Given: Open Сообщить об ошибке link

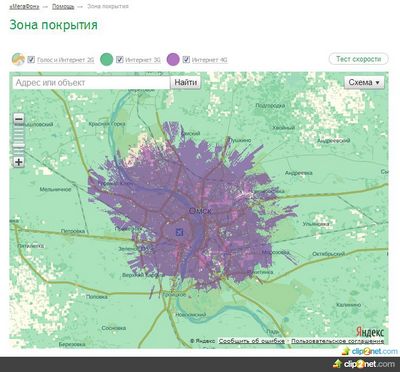Looking at the screenshot, I should (252, 341).
